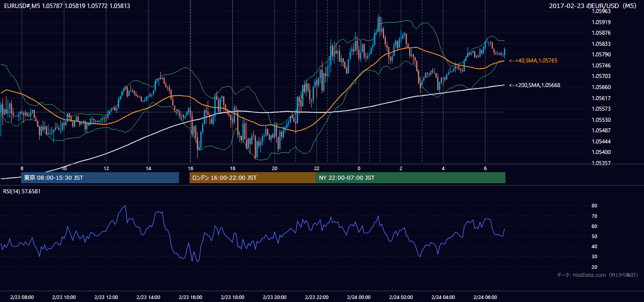
Task: Click the 2/23 20:00 time axis label
Action: click(275, 297)
